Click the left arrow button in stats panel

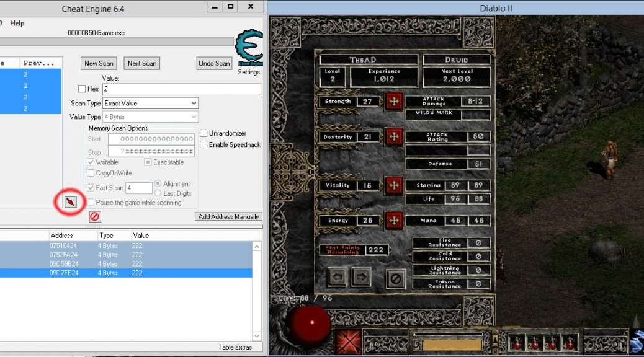338,276
